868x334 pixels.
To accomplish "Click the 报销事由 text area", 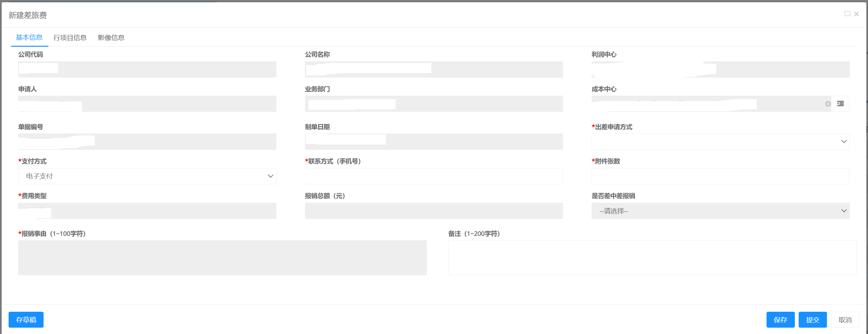I will [x=222, y=257].
